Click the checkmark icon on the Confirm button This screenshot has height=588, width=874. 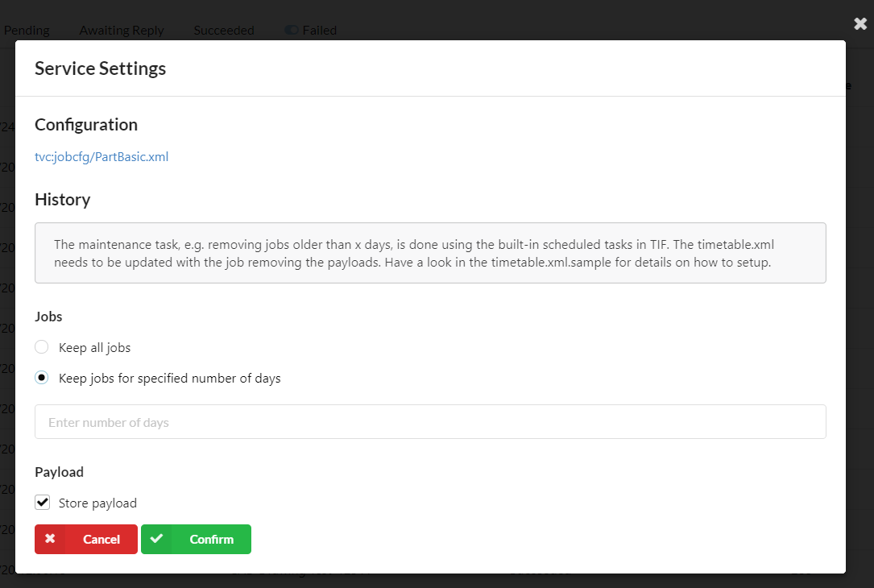click(x=156, y=539)
